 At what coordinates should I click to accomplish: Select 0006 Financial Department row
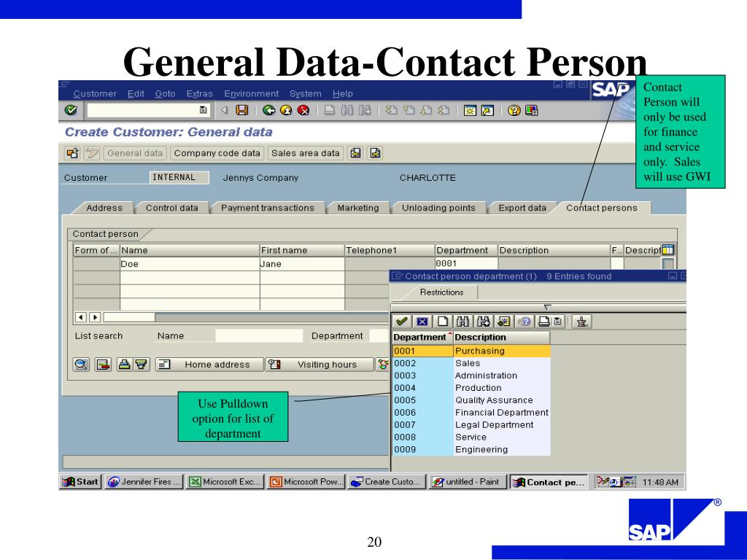click(471, 413)
